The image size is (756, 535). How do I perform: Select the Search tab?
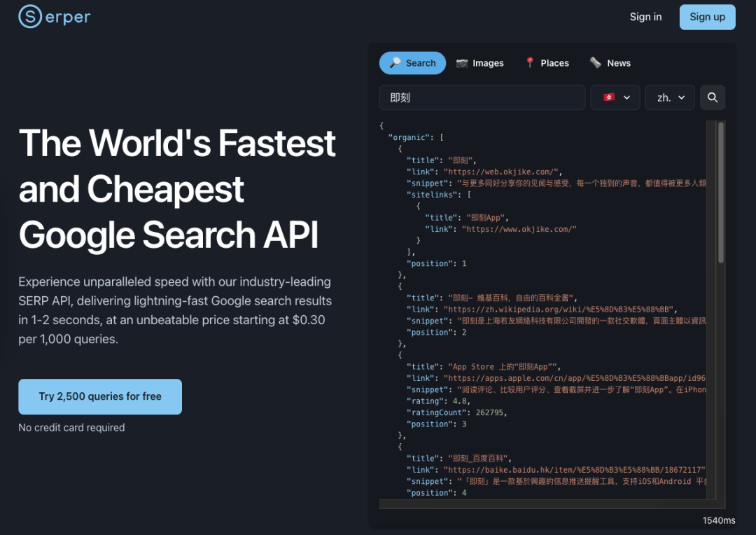412,63
